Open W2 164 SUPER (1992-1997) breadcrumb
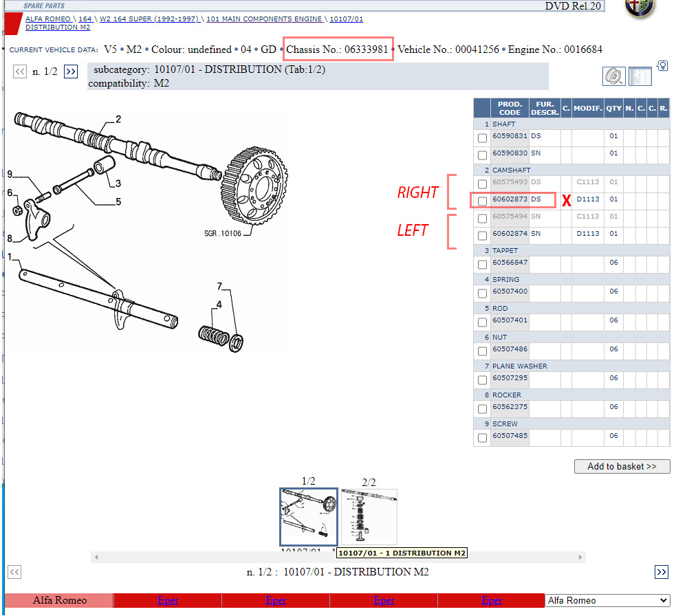676x616 pixels. [x=149, y=19]
